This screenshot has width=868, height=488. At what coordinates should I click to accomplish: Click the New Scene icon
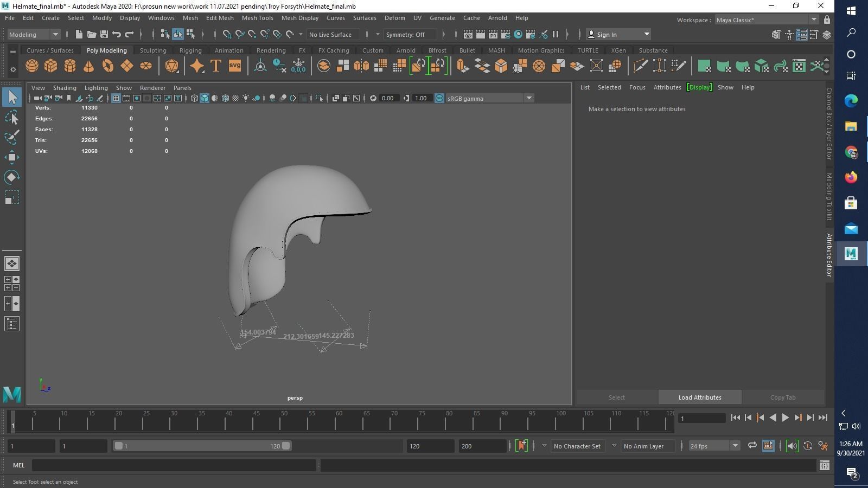tap(79, 34)
